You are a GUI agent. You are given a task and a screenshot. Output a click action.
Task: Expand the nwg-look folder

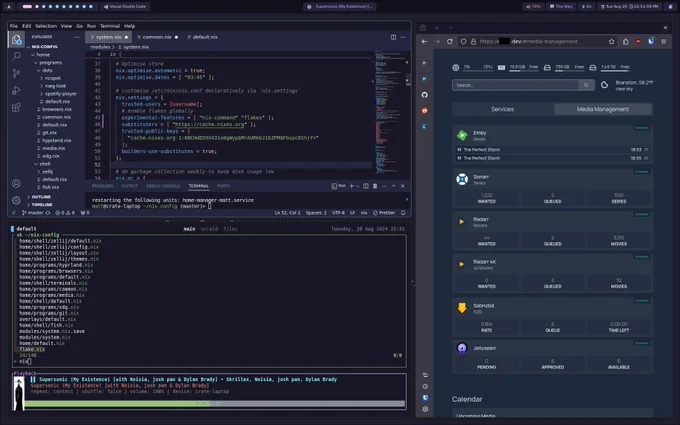click(x=42, y=86)
